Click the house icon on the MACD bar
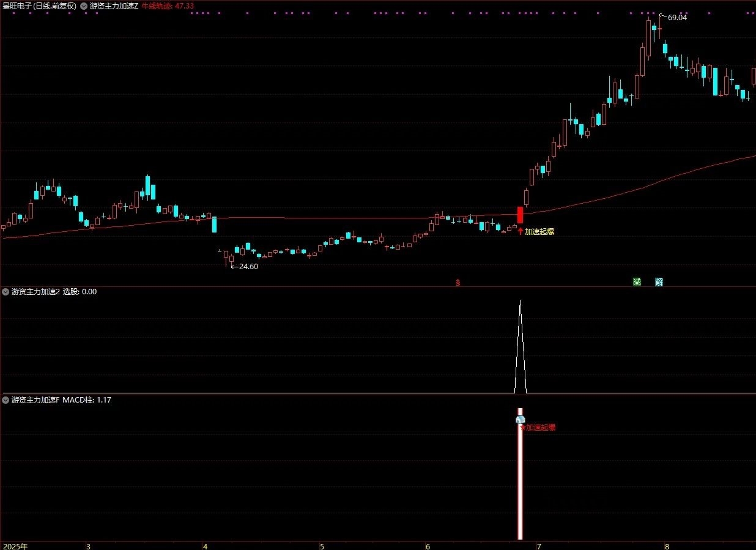 click(x=521, y=420)
